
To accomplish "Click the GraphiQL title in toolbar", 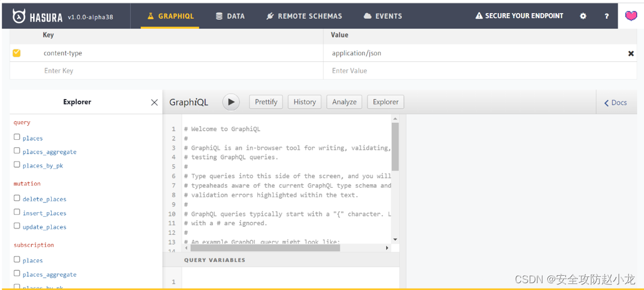I will pos(189,102).
